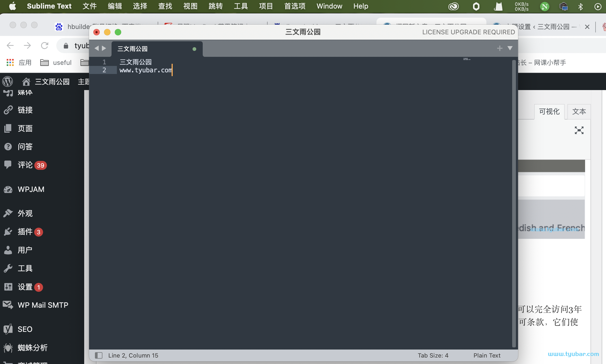
Task: Open the Window menu
Action: click(329, 6)
